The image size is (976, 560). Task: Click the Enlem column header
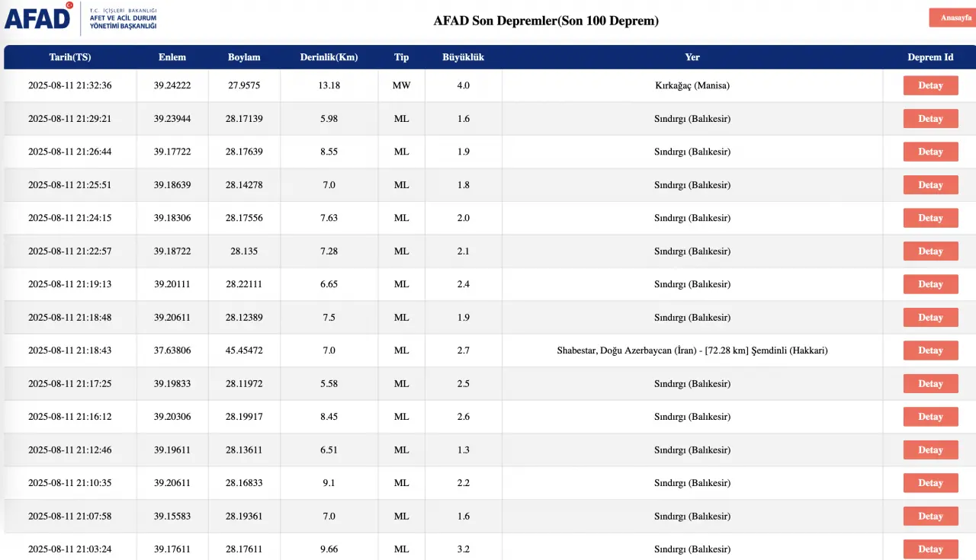[x=172, y=57]
